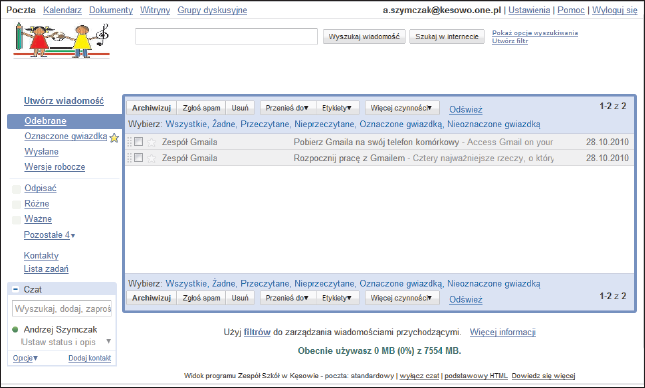This screenshot has width=645, height=388.
Task: Click 'podstawowy HTML' footer link
Action: click(x=476, y=376)
